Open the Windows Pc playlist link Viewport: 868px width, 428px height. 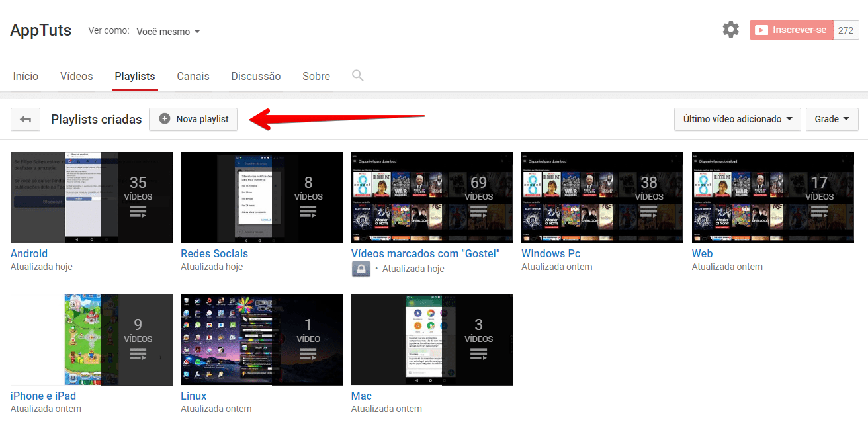coord(551,253)
